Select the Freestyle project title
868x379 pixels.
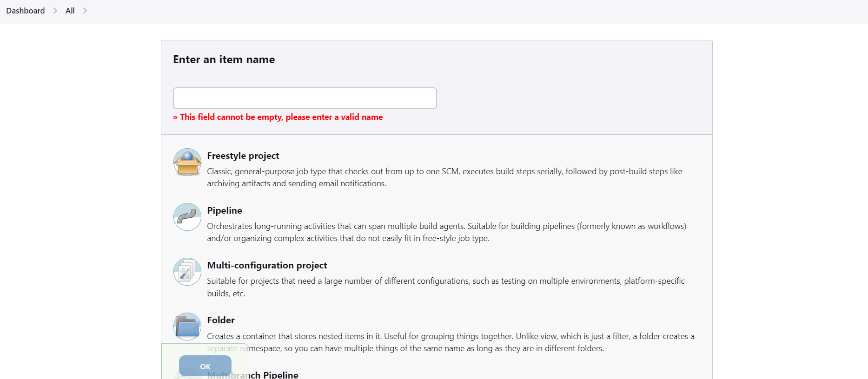(243, 156)
